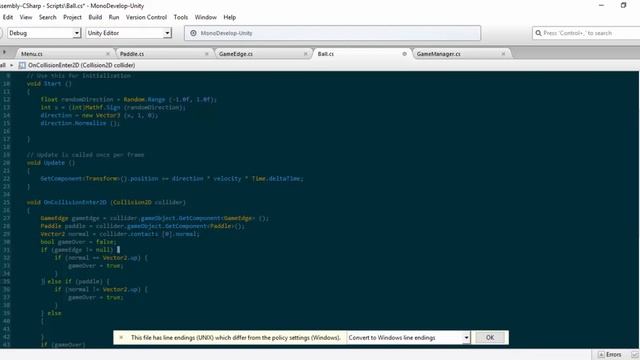Viewport: 640px width, 360px height.
Task: Click the warning icon in line-endings bar
Action: (x=121, y=338)
